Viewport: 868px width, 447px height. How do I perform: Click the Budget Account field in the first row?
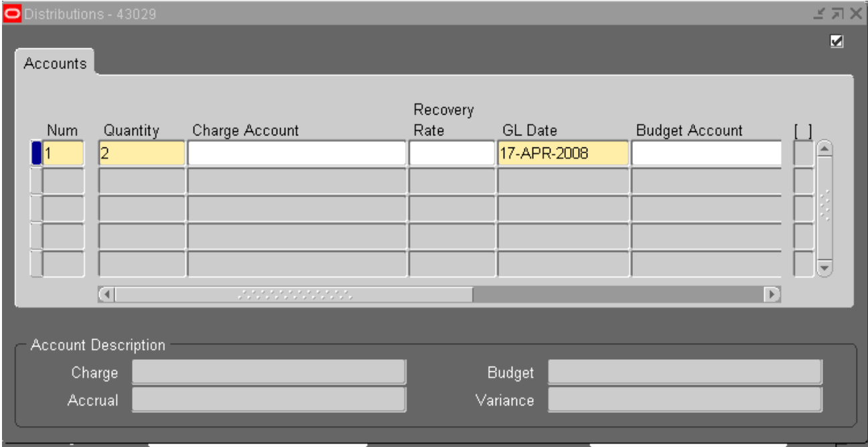pos(706,153)
